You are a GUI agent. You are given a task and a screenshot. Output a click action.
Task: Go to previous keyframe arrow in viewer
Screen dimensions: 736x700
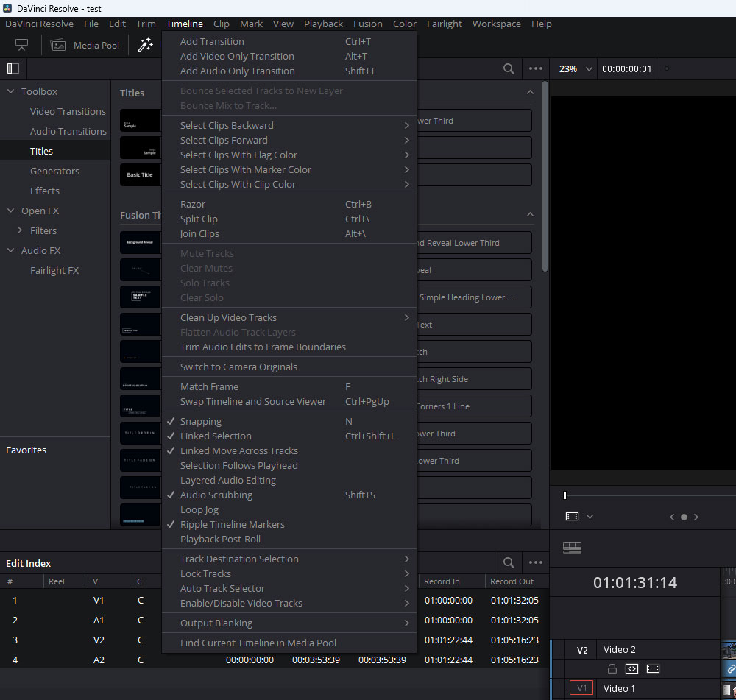(x=672, y=517)
